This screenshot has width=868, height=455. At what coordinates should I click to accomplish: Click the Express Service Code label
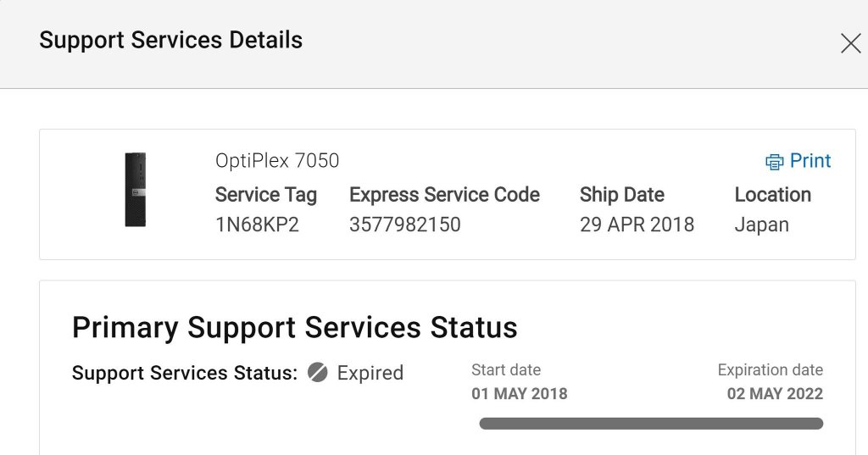(x=444, y=195)
